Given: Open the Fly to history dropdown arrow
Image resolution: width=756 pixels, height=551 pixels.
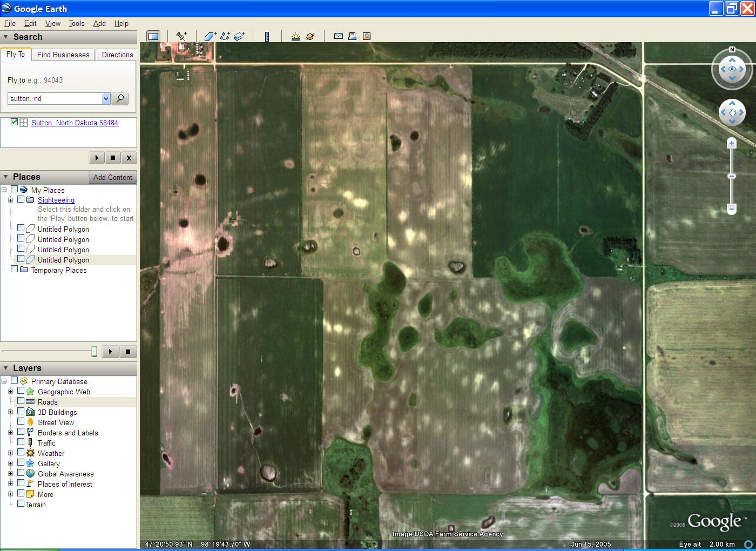Looking at the screenshot, I should coord(106,98).
